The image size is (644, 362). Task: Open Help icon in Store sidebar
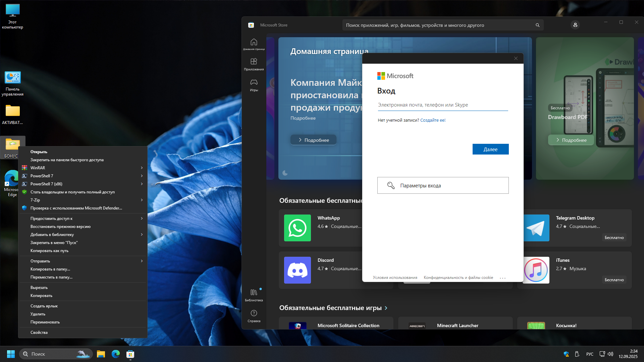tap(254, 316)
